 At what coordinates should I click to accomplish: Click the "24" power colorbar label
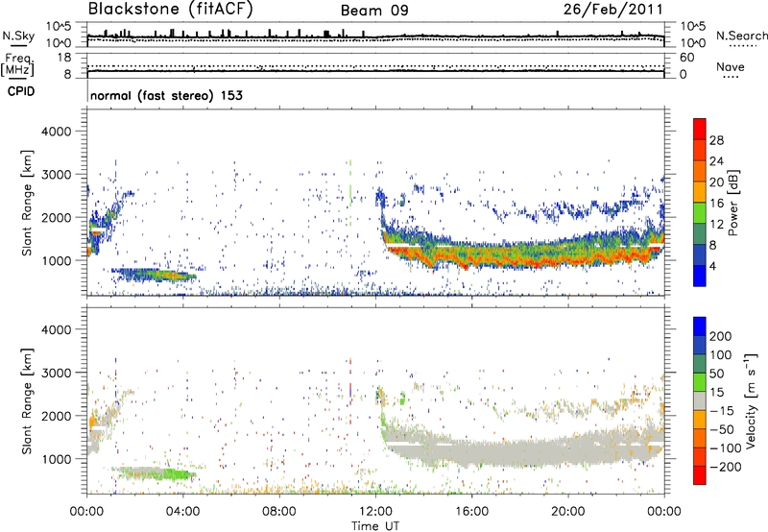point(716,161)
